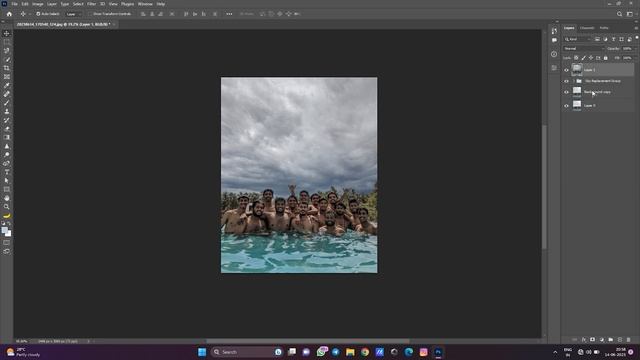This screenshot has width=640, height=360.
Task: Click the lock image pixels brush icon
Action: [584, 58]
